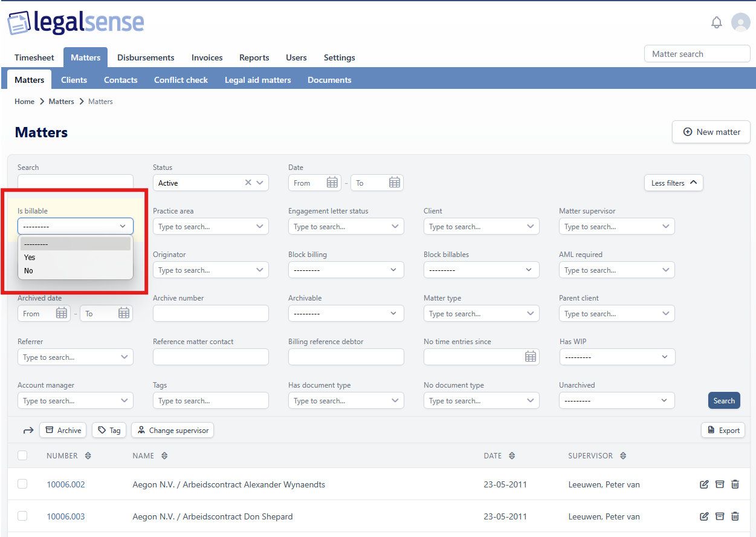Delete matter 10006.002 with trash icon
Image resolution: width=756 pixels, height=537 pixels.
pos(735,484)
